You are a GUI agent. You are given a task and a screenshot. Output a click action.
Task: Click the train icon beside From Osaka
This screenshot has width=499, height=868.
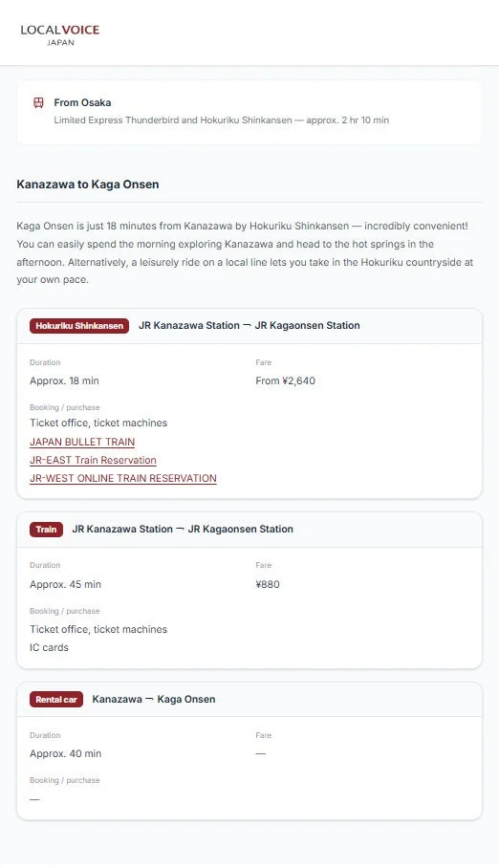38,102
